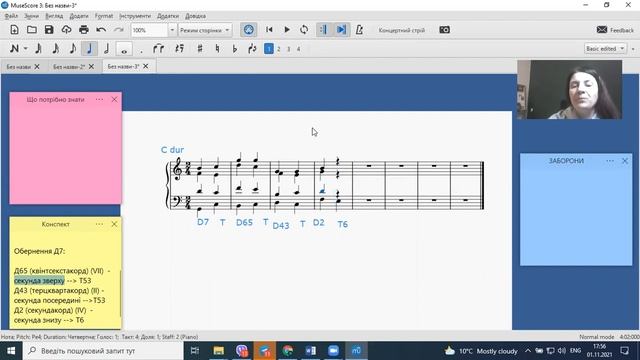Image resolution: width=640 pixels, height=360 pixels.
Task: Open the Format menu
Action: (104, 16)
